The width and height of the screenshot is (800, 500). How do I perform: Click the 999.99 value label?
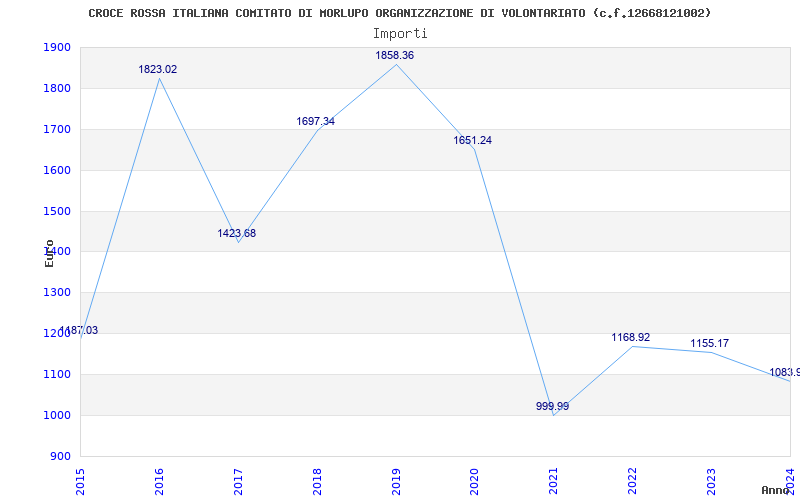point(553,406)
